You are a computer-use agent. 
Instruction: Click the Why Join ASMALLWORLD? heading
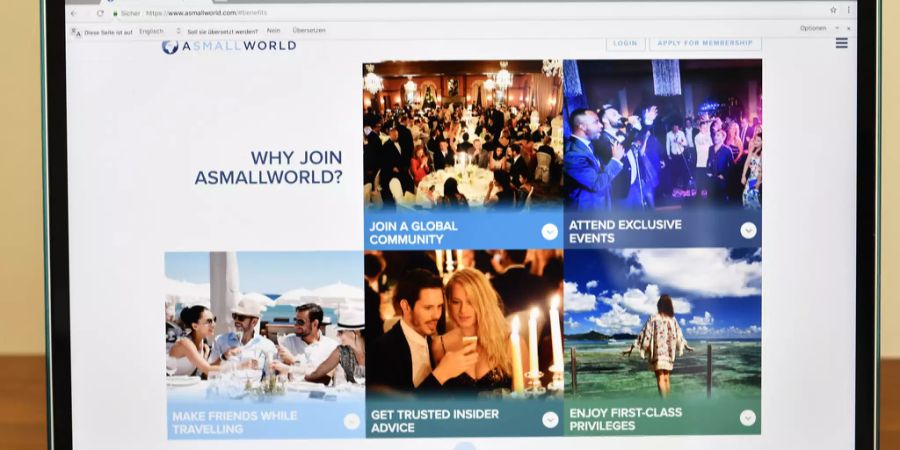(x=269, y=168)
